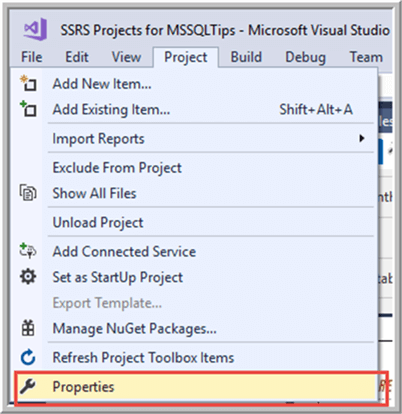Click the Add New Item icon

(28, 83)
